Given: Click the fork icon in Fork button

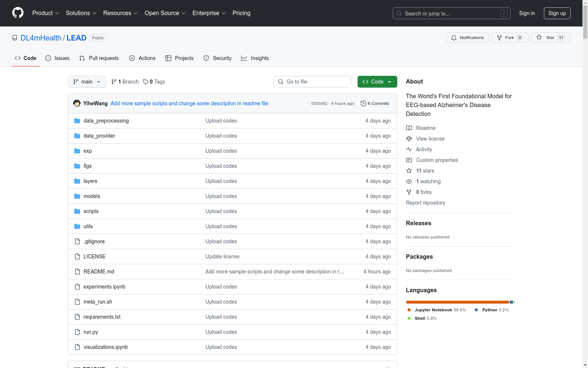Looking at the screenshot, I should point(499,38).
